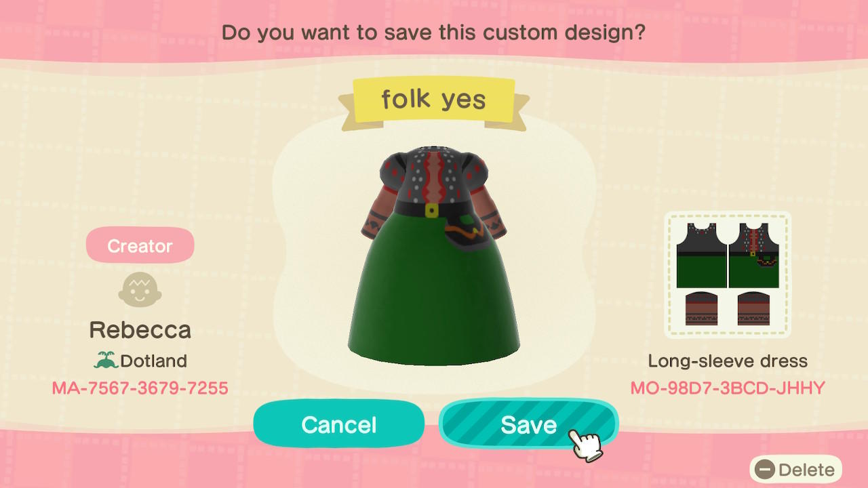Click the right sleeve pattern thumbnail
Image resolution: width=868 pixels, height=488 pixels.
[x=753, y=308]
